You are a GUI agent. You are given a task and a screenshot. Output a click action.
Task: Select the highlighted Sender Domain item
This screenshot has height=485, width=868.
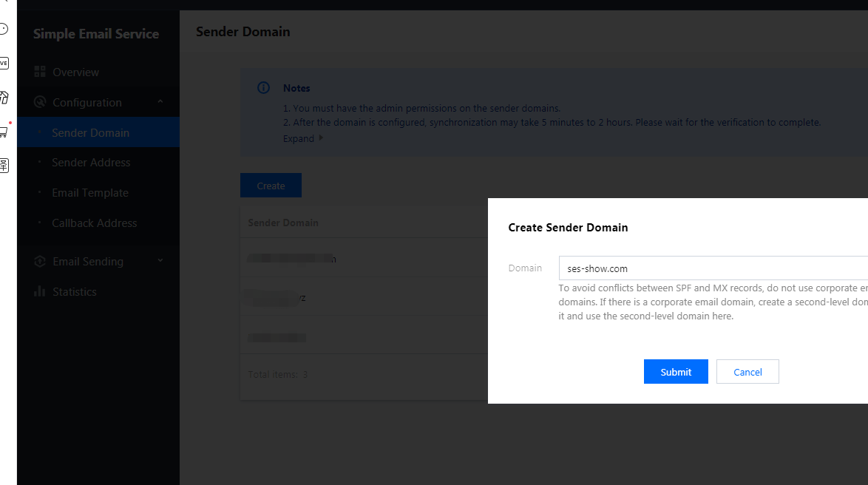click(91, 133)
